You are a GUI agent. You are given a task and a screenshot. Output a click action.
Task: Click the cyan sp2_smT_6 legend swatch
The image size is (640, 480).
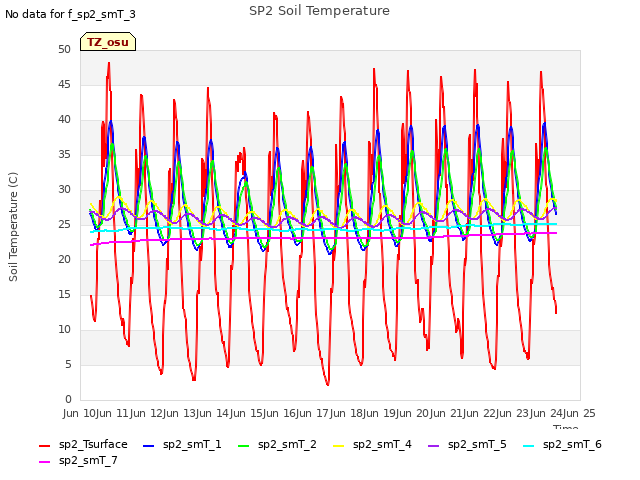click(529, 446)
